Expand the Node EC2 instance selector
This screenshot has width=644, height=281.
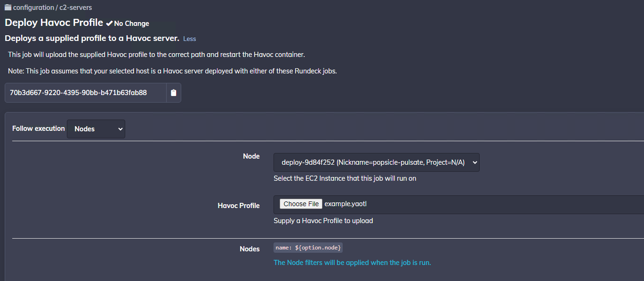[376, 162]
